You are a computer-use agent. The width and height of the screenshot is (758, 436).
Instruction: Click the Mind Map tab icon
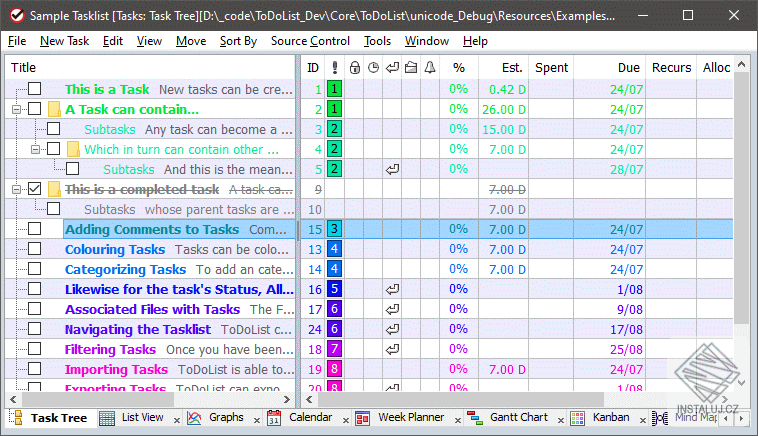(x=660, y=418)
